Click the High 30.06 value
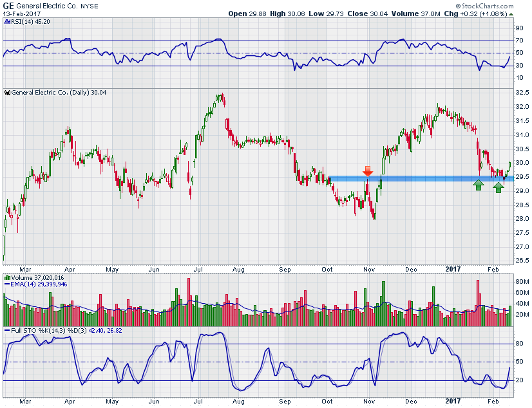 pyautogui.click(x=287, y=14)
